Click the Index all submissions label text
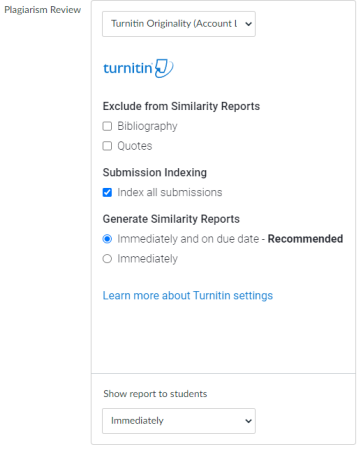Screen dimensions: 361x449 (170, 192)
